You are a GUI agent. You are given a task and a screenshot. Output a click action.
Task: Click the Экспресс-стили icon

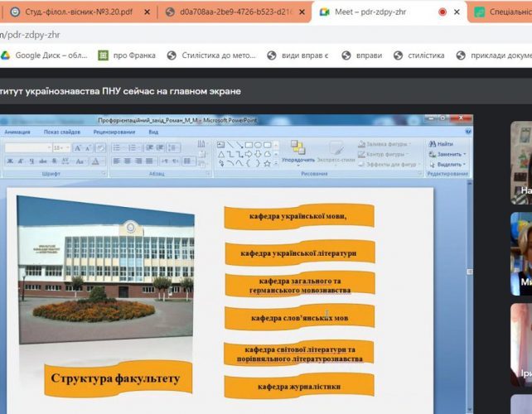(x=336, y=149)
